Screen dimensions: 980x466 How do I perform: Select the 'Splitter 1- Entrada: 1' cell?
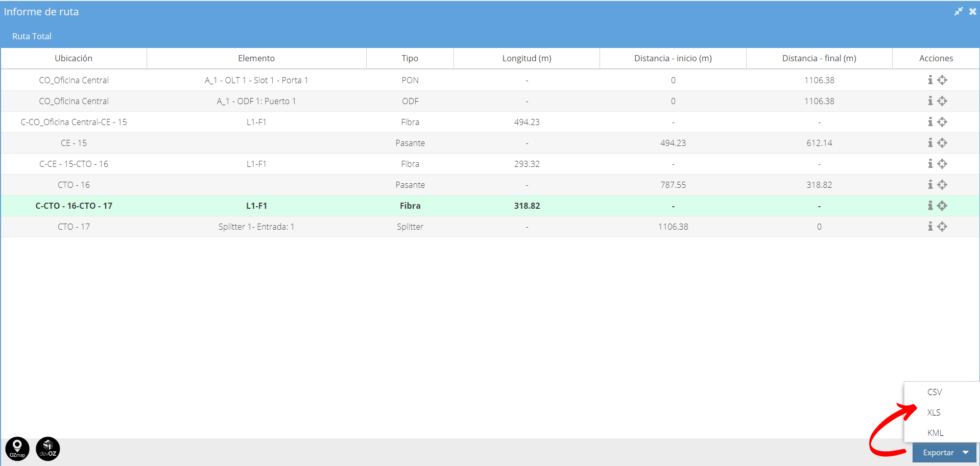256,227
